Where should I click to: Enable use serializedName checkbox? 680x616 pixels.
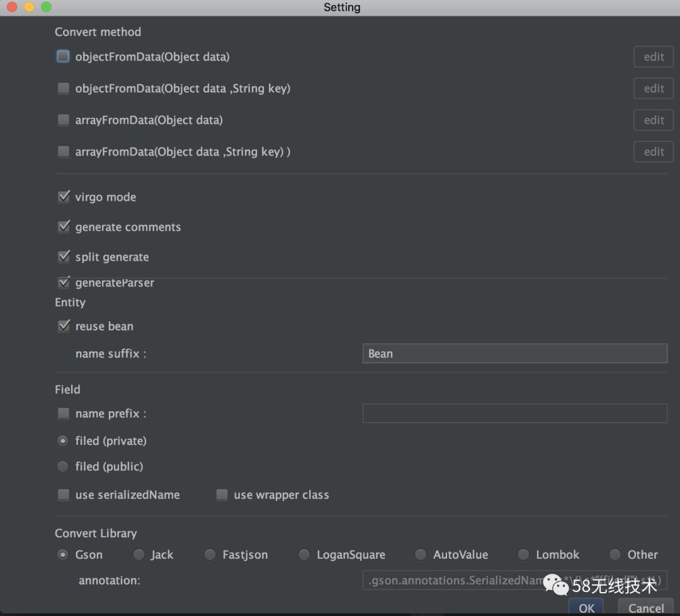[x=64, y=495]
